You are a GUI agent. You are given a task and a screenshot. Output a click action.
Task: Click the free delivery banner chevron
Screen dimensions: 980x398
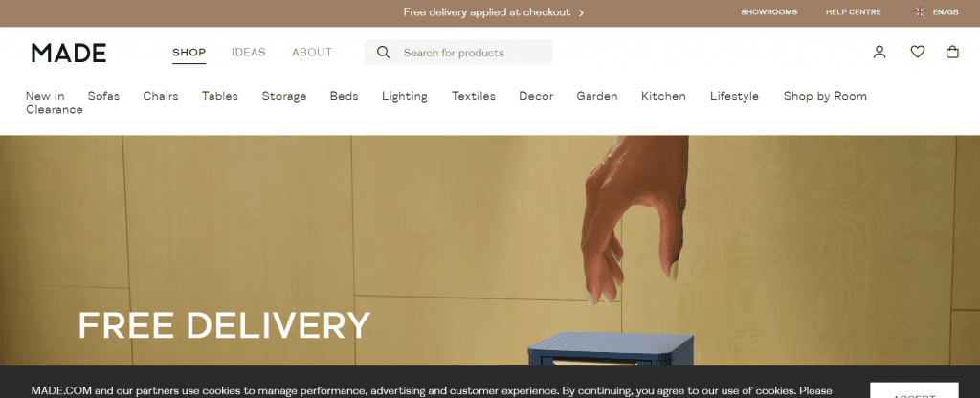click(x=581, y=12)
